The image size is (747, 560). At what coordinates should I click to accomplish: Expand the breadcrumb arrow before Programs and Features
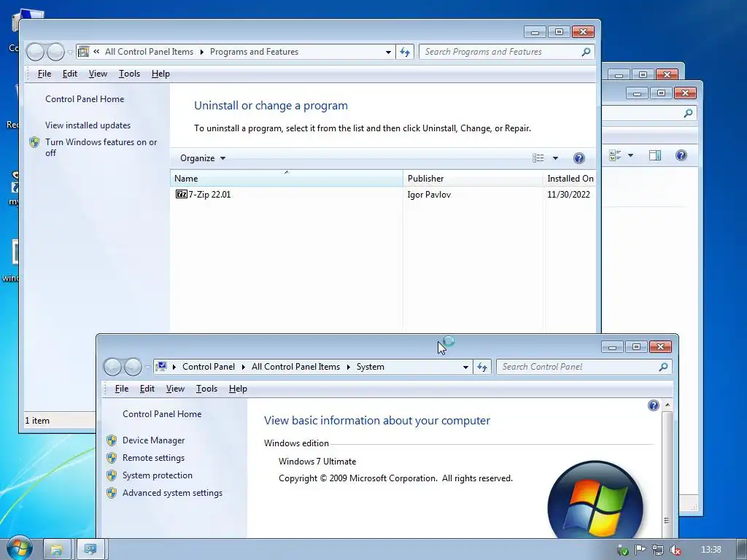click(201, 52)
